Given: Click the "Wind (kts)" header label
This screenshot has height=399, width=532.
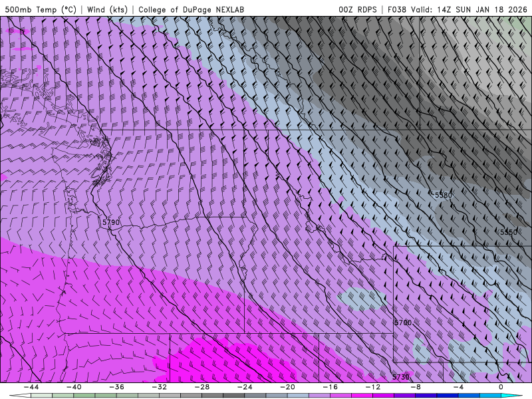Looking at the screenshot, I should coord(107,9).
